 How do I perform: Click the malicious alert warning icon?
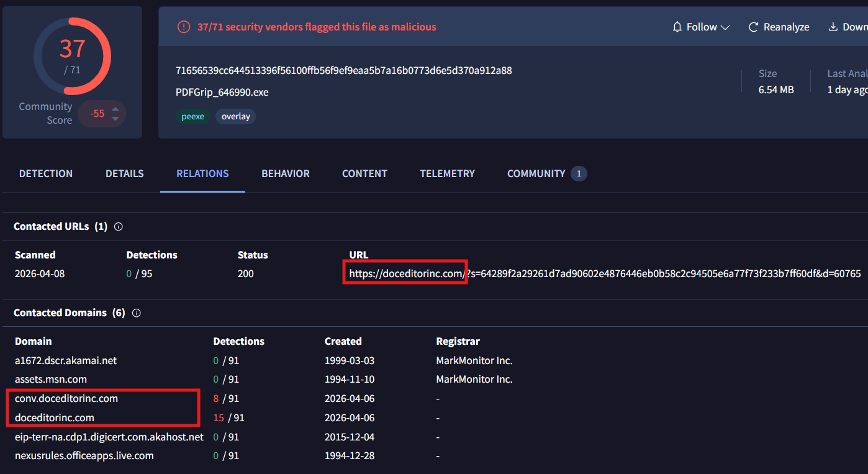[183, 27]
